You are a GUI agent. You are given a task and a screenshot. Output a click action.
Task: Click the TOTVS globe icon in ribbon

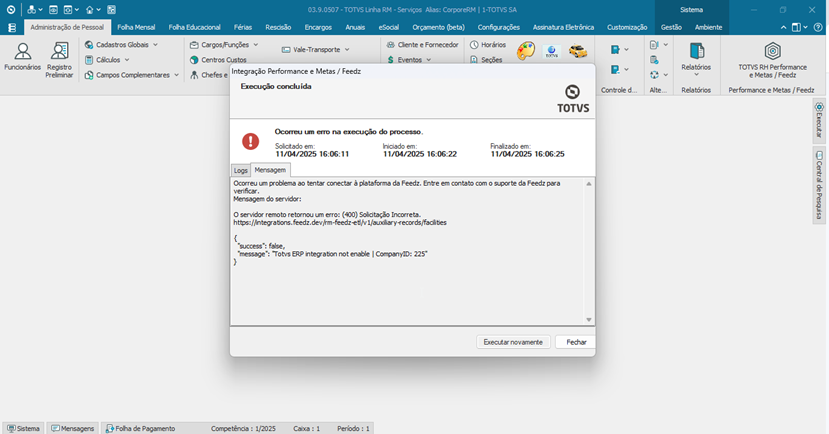551,51
